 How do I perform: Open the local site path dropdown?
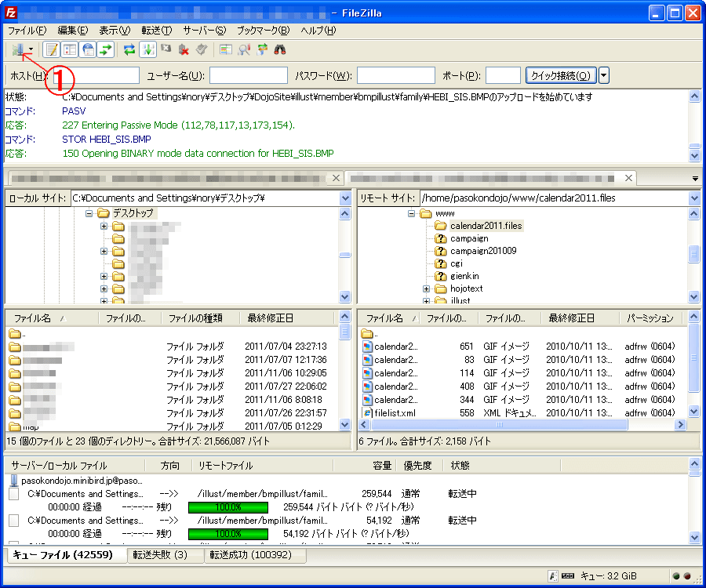[345, 198]
